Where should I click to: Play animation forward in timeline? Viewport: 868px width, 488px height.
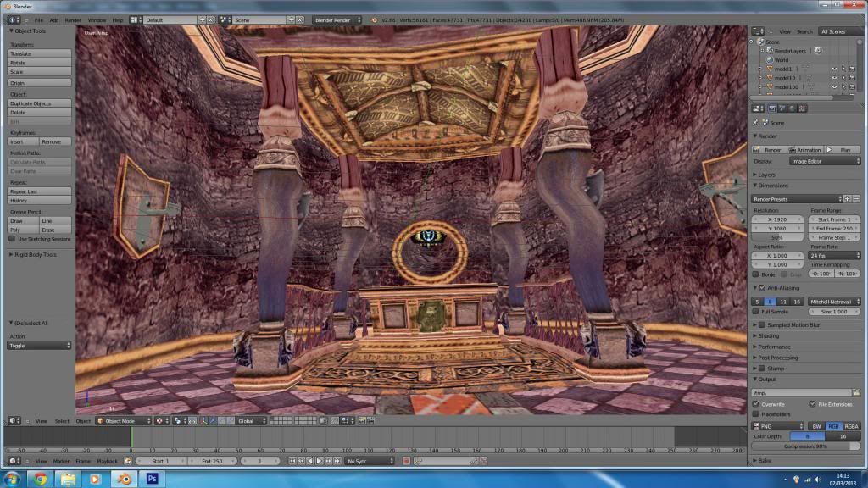tap(320, 461)
